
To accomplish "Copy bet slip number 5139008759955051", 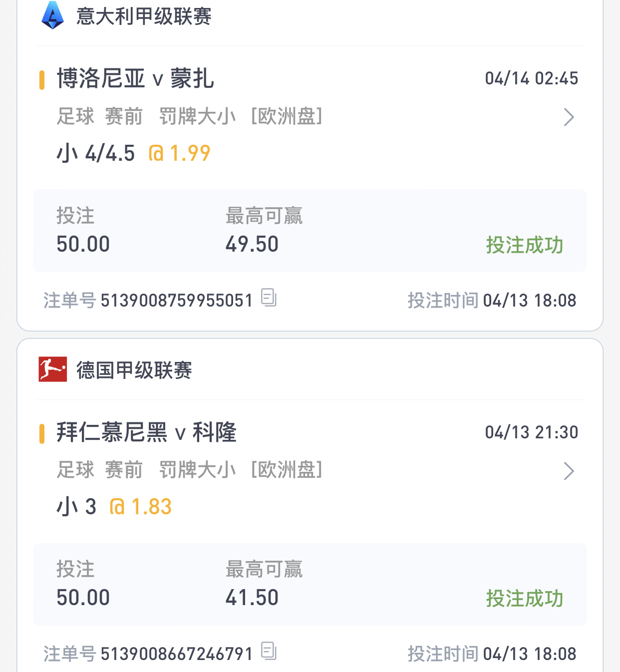I will [269, 298].
